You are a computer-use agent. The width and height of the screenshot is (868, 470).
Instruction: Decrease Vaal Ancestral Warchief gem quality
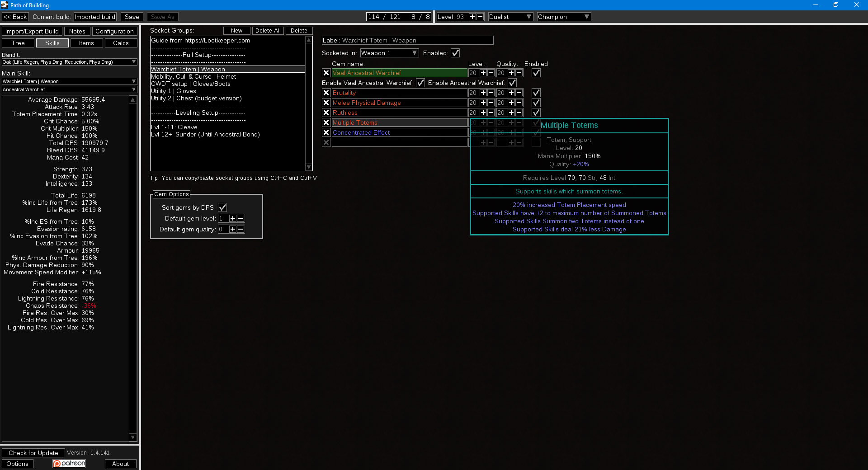tap(519, 73)
